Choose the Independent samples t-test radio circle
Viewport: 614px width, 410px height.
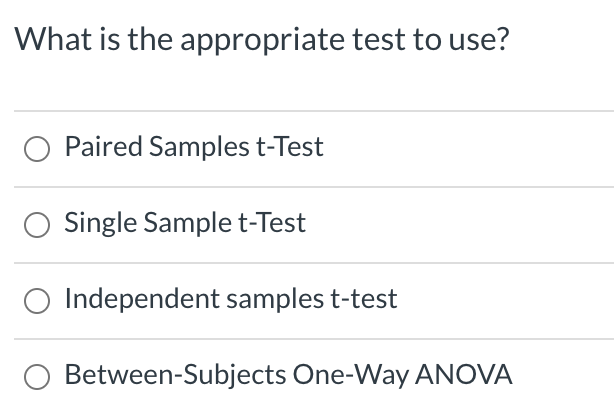37,301
